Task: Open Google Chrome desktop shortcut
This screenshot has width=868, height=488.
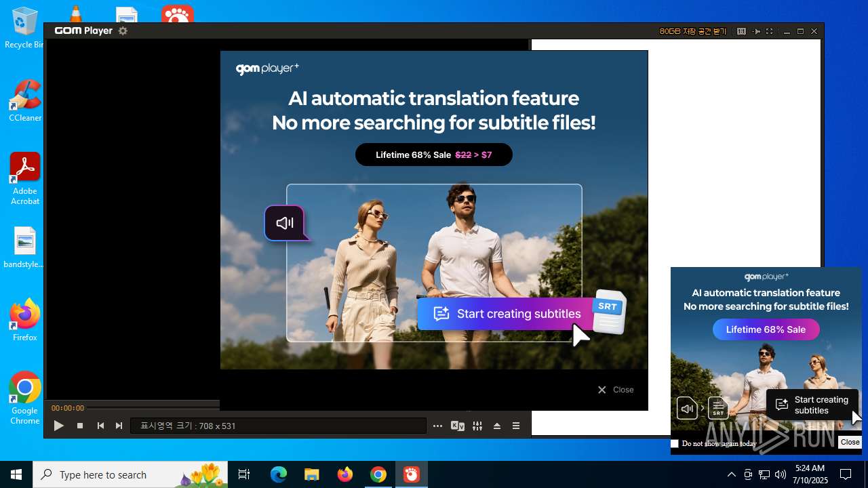Action: [25, 398]
